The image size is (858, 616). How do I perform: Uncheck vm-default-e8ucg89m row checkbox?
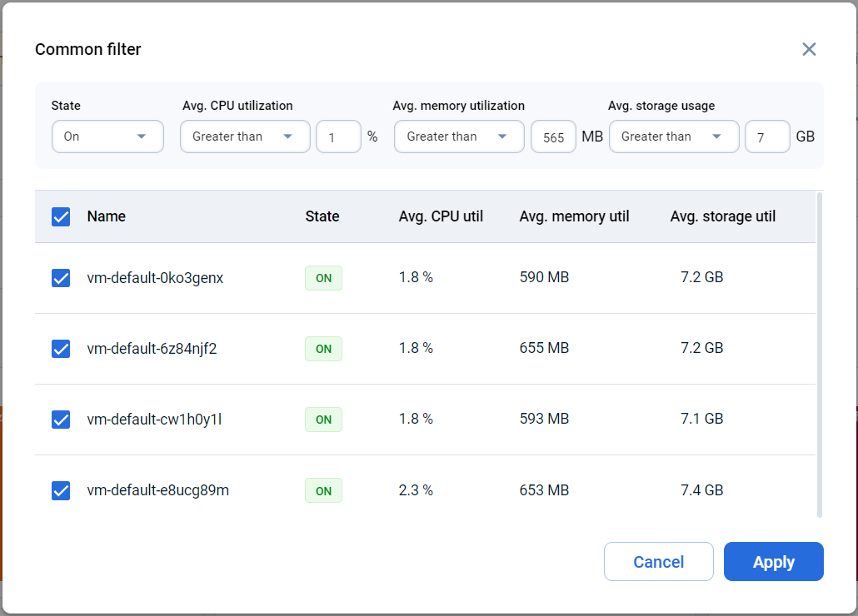[61, 490]
